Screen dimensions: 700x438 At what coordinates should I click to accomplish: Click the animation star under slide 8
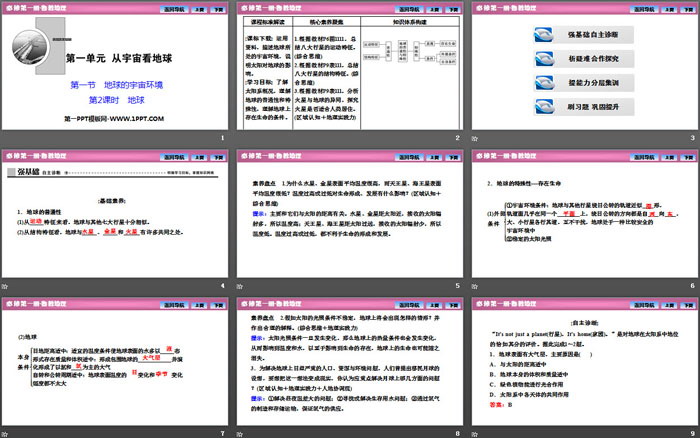coord(240,434)
